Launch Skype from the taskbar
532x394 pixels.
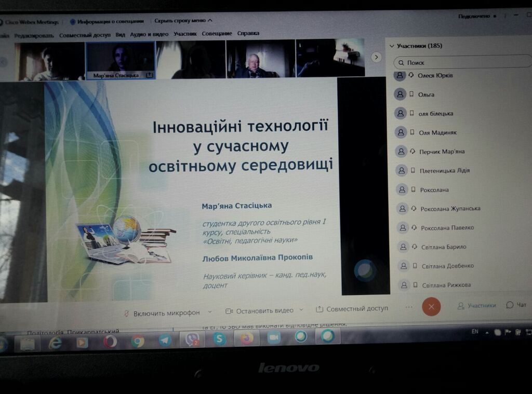coord(219,339)
